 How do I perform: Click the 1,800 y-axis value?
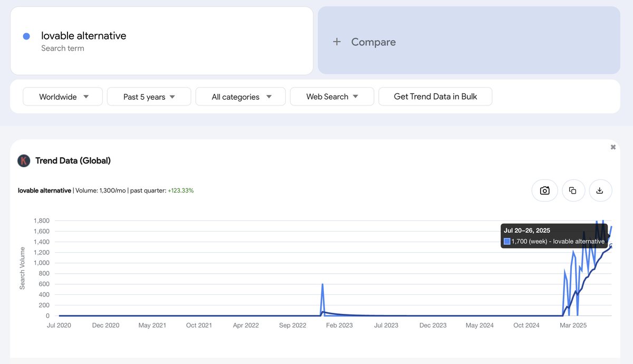pyautogui.click(x=41, y=221)
